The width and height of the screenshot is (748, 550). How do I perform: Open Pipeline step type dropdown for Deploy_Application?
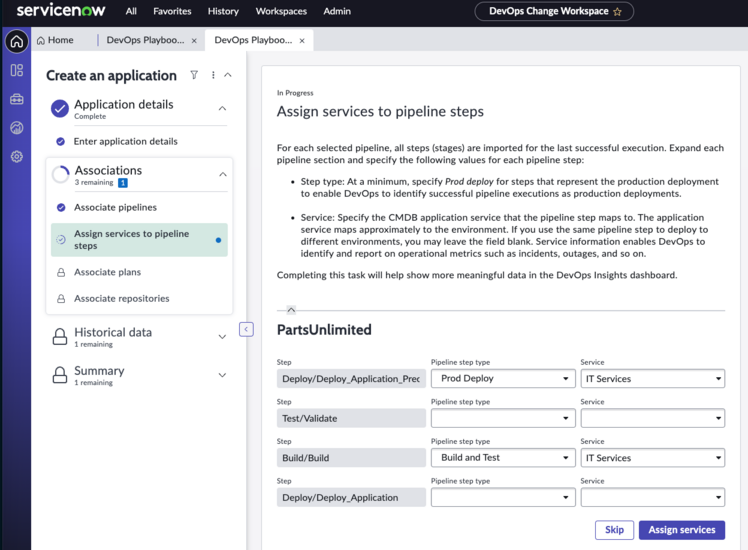tap(503, 498)
